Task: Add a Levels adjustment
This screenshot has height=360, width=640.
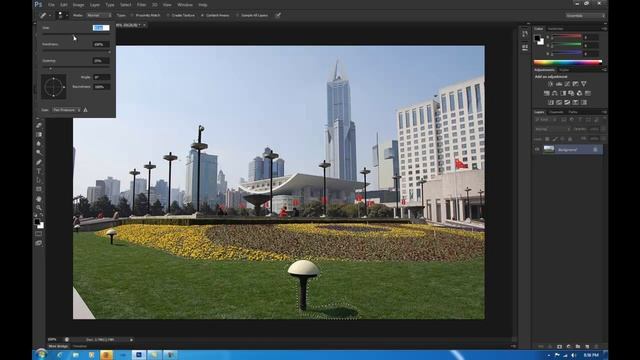Action: point(558,84)
